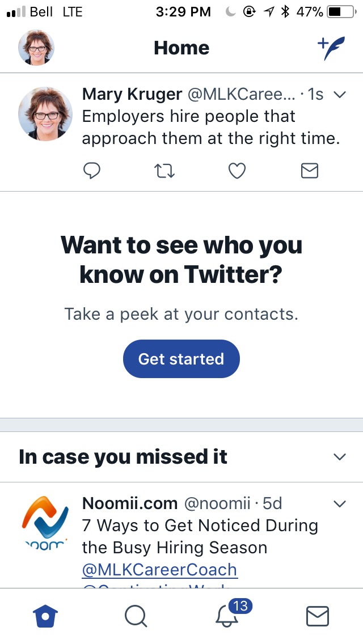Open the options chevron on Noomii.com tweet
This screenshot has height=644, width=363.
[x=340, y=503]
